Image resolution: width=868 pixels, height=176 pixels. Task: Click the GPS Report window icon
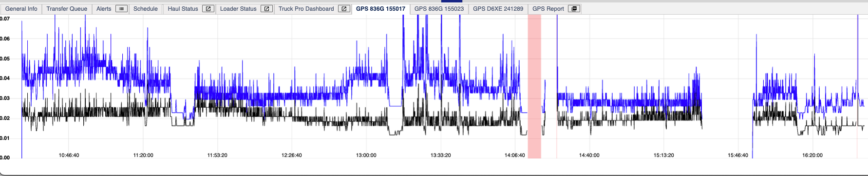(574, 9)
